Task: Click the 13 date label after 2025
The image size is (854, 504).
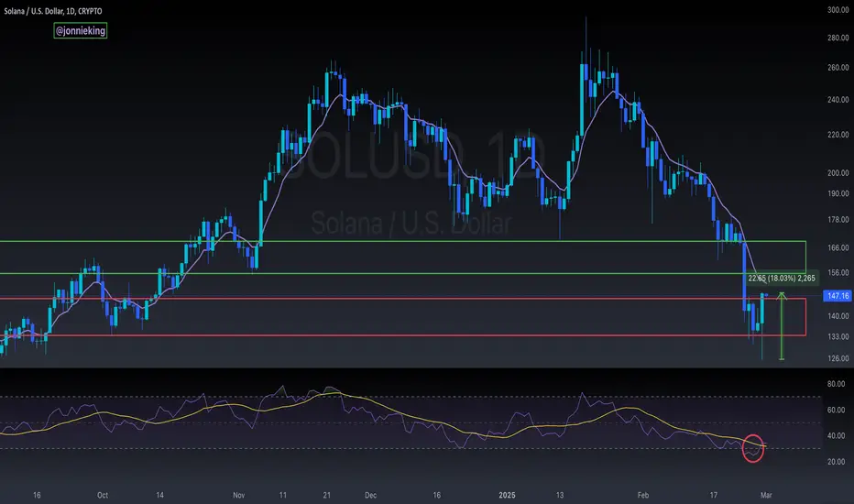Action: 560,495
